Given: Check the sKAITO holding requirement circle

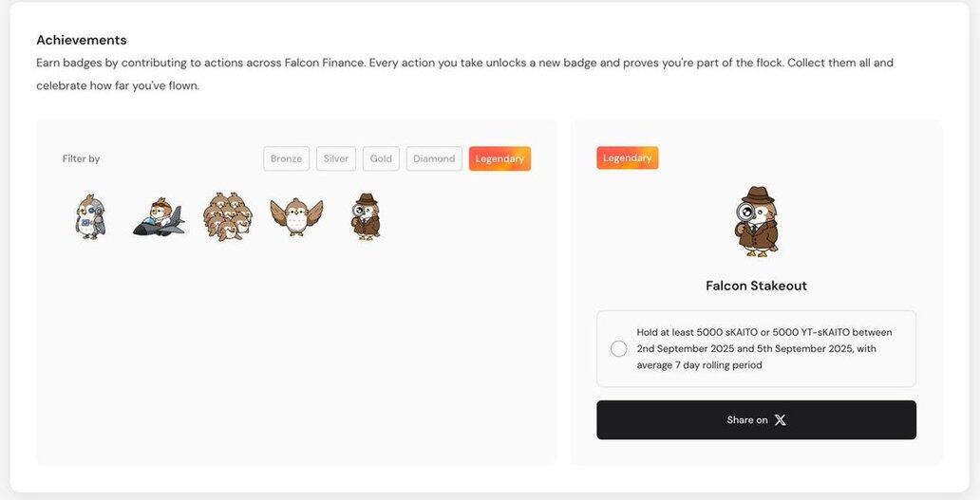Looking at the screenshot, I should pos(619,348).
